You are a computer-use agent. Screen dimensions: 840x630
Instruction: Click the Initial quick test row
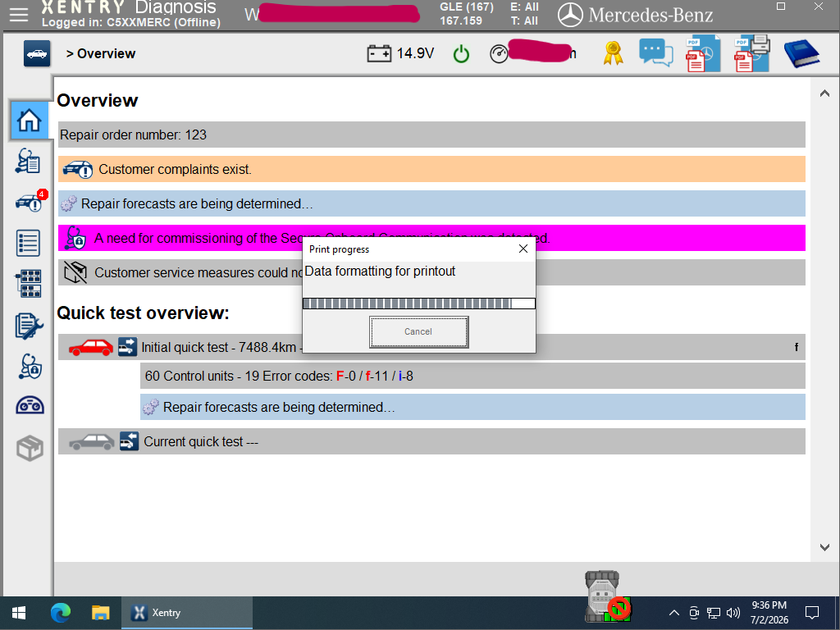pyautogui.click(x=431, y=347)
